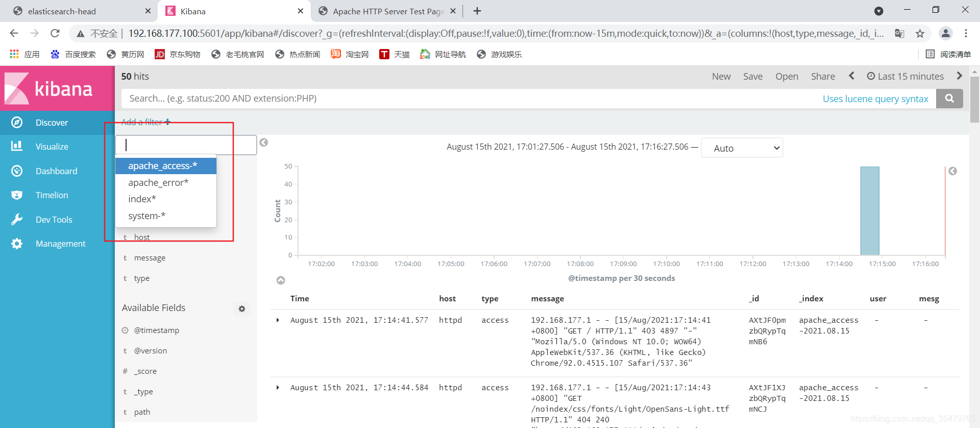Open the Timelion section icon
This screenshot has width=980, height=428.
pos(17,195)
